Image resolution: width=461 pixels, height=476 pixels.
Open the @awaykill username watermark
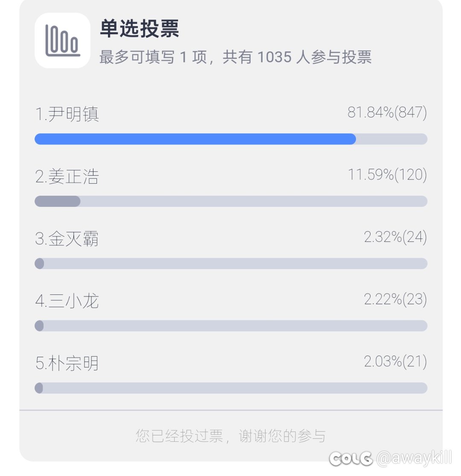point(413,458)
